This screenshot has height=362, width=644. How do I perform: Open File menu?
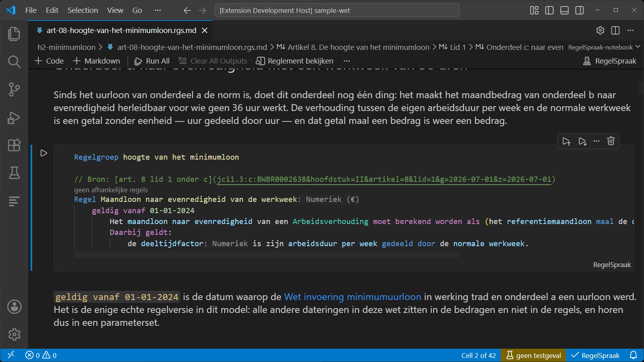pyautogui.click(x=31, y=10)
